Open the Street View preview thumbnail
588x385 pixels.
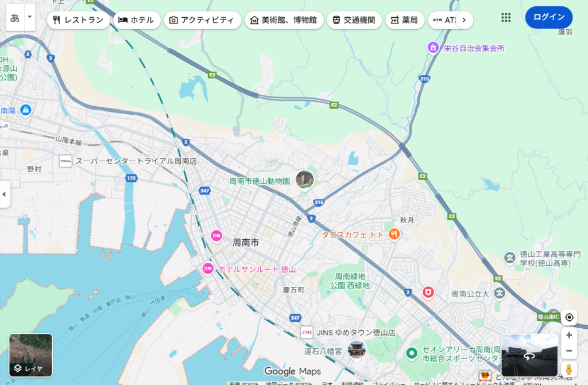click(529, 355)
